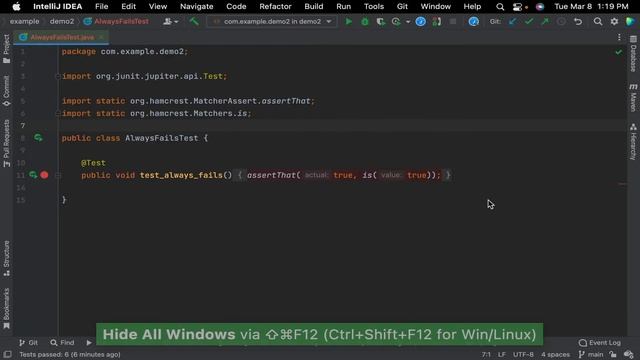Image resolution: width=640 pixels, height=360 pixels.
Task: Open IDE settings gear icon
Action: (614, 21)
